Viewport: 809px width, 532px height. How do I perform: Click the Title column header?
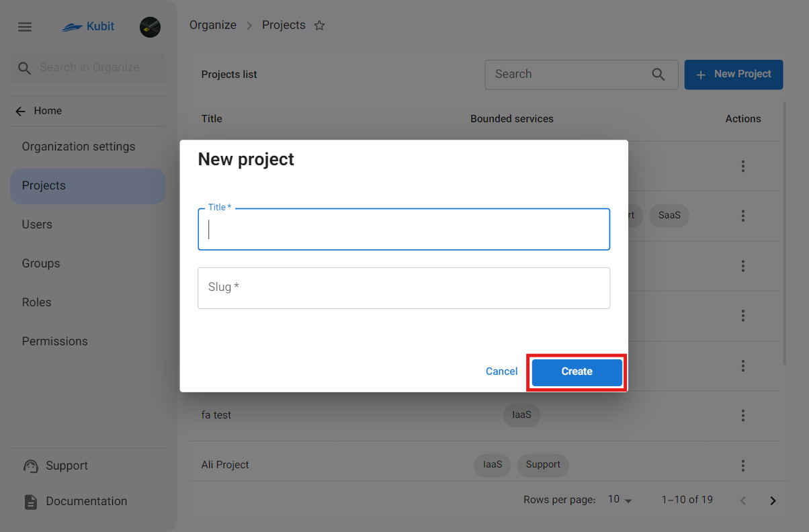212,119
